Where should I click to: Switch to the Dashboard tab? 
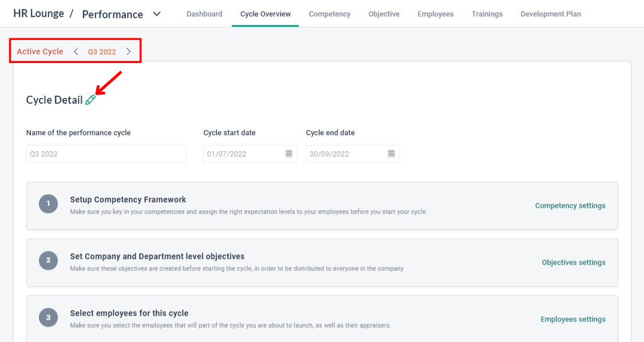pyautogui.click(x=204, y=14)
